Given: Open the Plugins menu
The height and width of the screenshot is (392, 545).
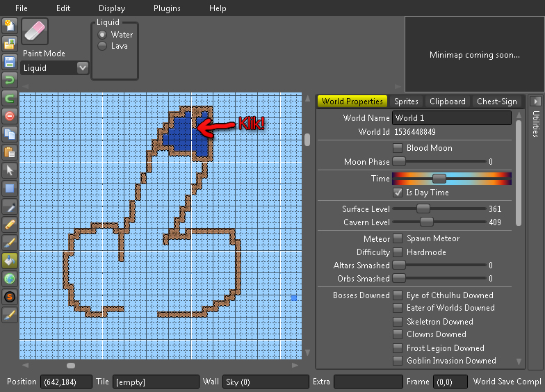Looking at the screenshot, I should (167, 8).
